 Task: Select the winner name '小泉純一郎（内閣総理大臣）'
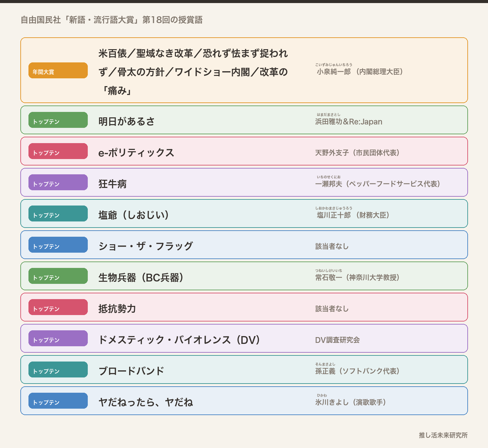(360, 72)
